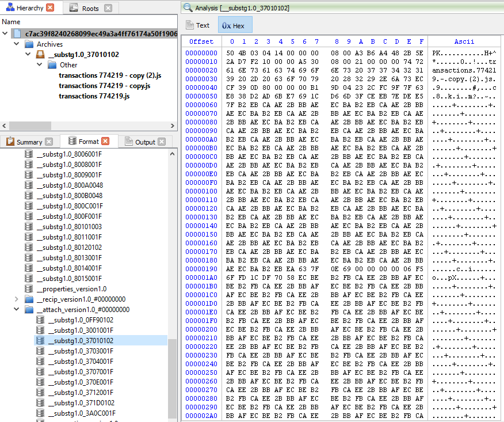The width and height of the screenshot is (504, 422).
Task: Click offset 00000190 in hex view
Action: (201, 269)
